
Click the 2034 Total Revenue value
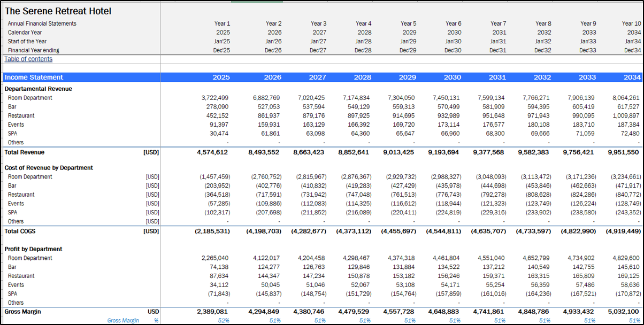pyautogui.click(x=623, y=152)
